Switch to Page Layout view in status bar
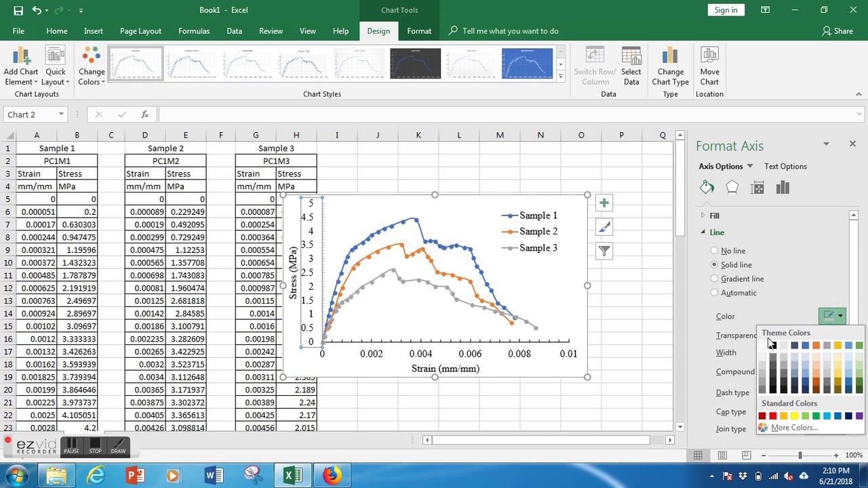This screenshot has height=488, width=868. click(x=723, y=455)
